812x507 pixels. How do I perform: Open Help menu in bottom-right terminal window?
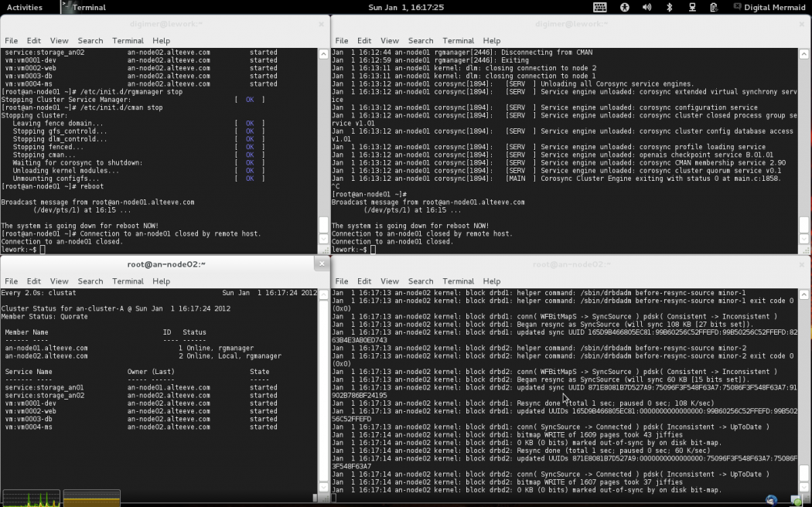click(x=492, y=281)
